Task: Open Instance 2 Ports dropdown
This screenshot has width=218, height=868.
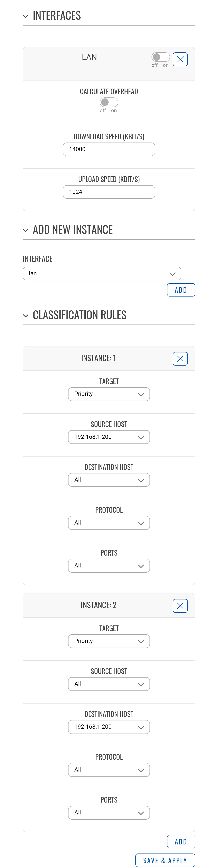Action: 109,813
